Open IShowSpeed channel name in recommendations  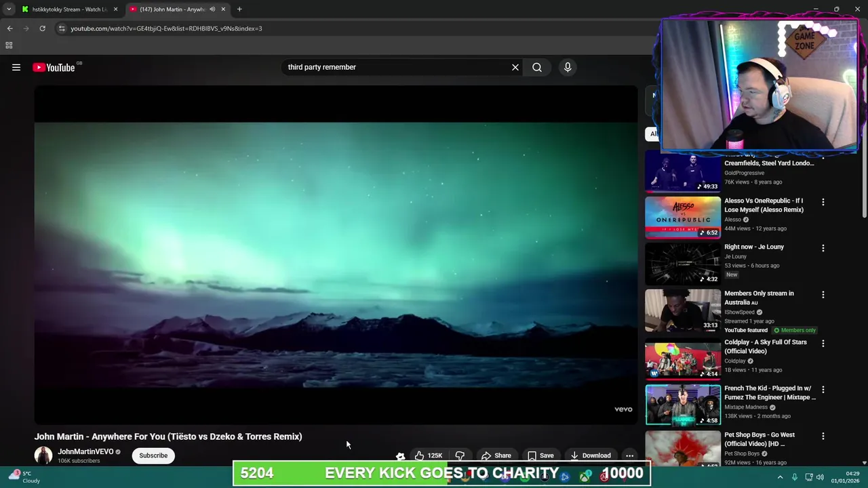coord(739,312)
